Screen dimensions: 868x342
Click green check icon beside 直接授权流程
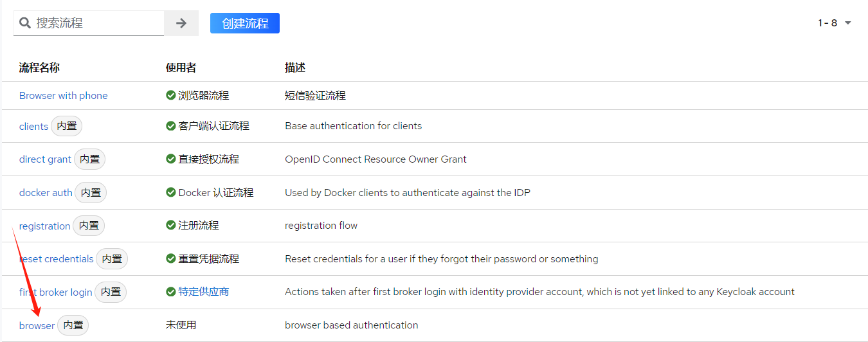tap(171, 159)
